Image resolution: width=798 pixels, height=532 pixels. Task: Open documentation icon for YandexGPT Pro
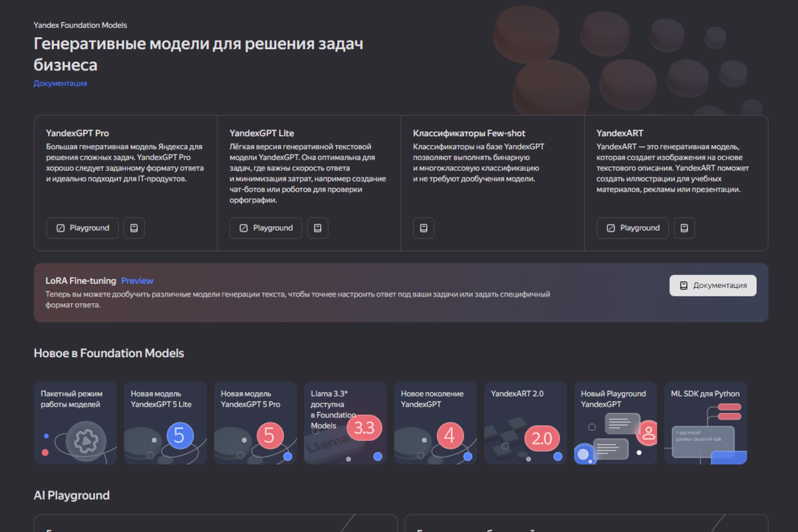(x=134, y=228)
